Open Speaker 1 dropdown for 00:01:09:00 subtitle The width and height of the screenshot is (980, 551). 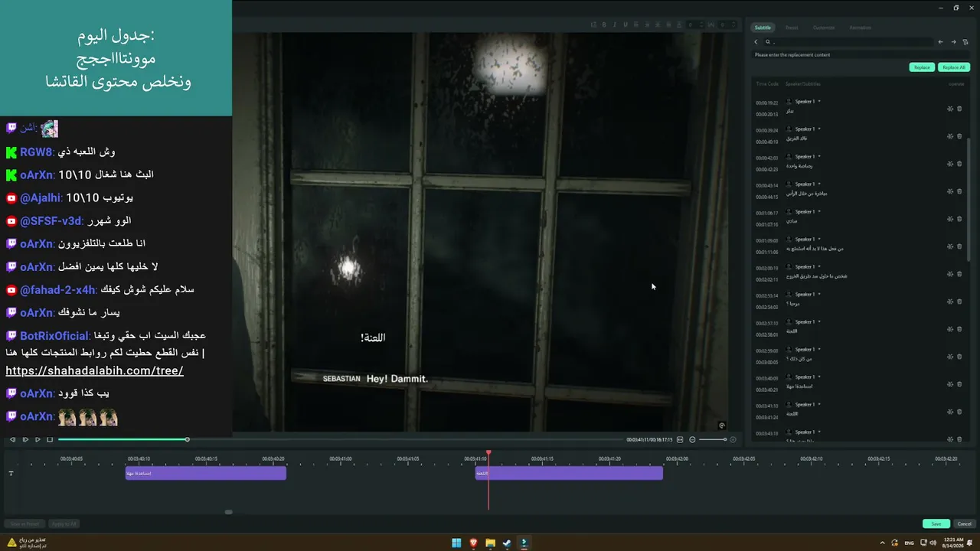pyautogui.click(x=819, y=239)
